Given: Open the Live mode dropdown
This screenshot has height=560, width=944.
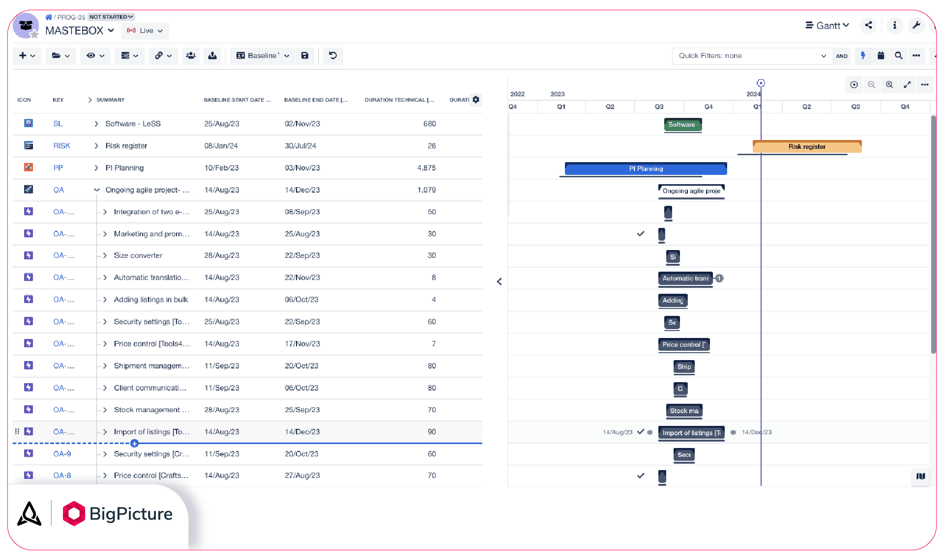Looking at the screenshot, I should (x=145, y=30).
